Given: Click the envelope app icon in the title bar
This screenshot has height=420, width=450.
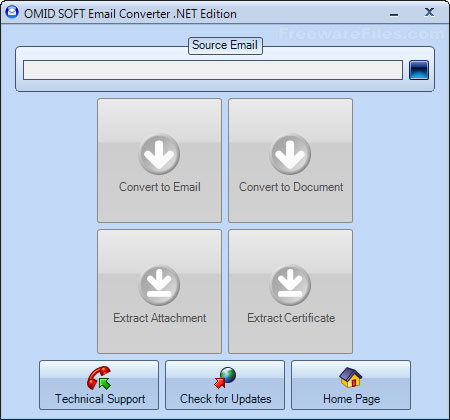Looking at the screenshot, I should 12,12.
